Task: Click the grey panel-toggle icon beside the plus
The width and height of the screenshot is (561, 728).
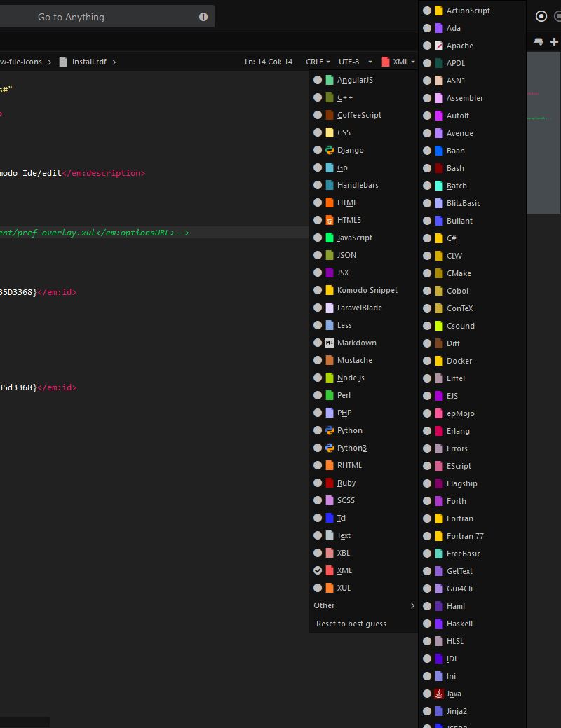Action: click(x=539, y=42)
